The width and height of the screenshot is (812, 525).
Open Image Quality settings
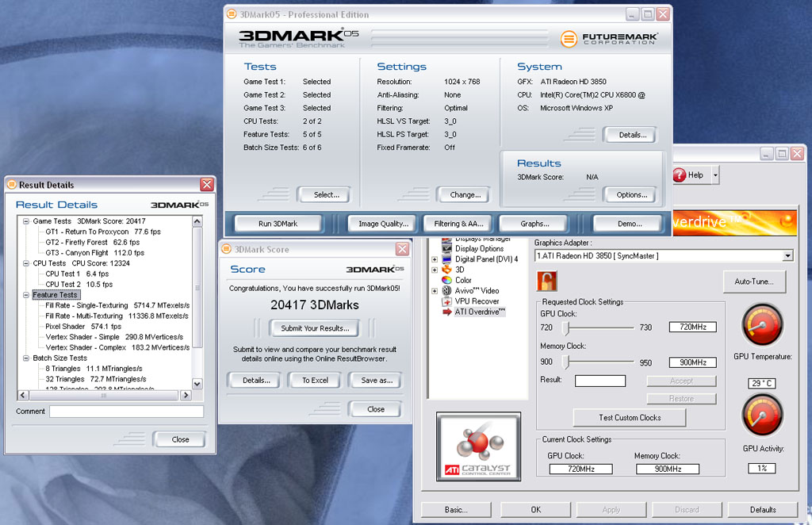pos(383,224)
